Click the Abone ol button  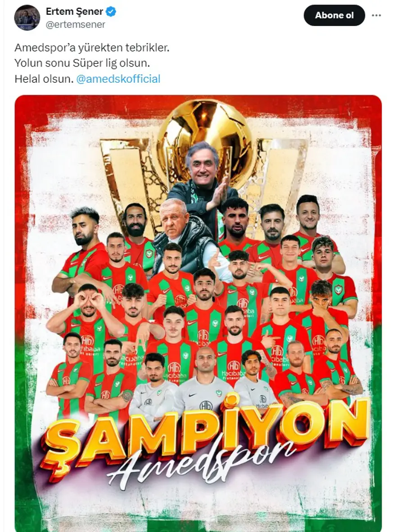334,15
